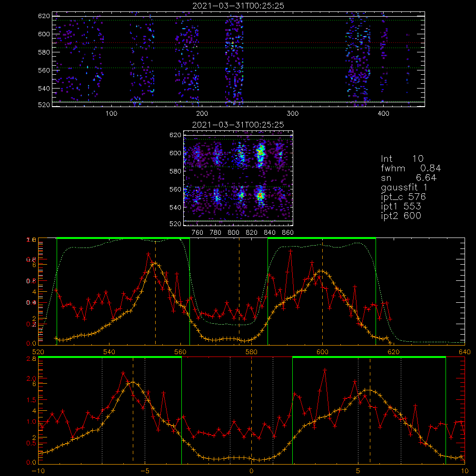
Task: Click x-axis label 300 on top plot
Action: (x=293, y=114)
